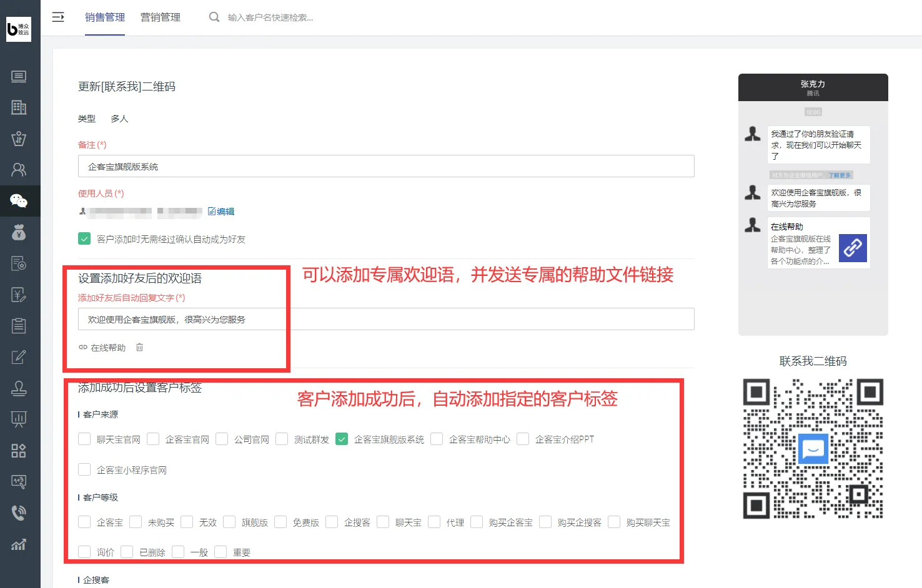Check the 企客宝 customer level tag
Image resolution: width=922 pixels, height=588 pixels.
(84, 522)
